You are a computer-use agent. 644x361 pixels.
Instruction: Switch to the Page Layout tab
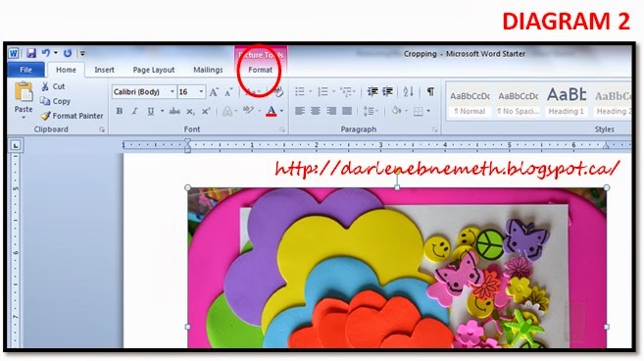(154, 70)
